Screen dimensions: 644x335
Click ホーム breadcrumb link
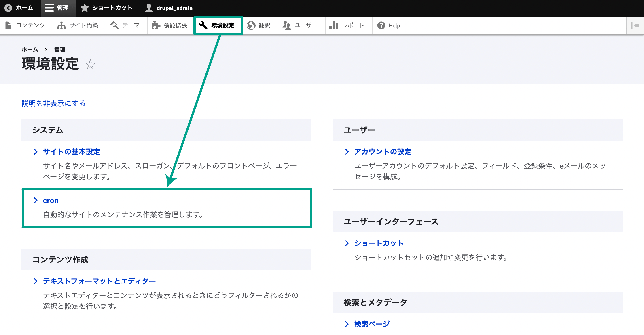(x=30, y=49)
